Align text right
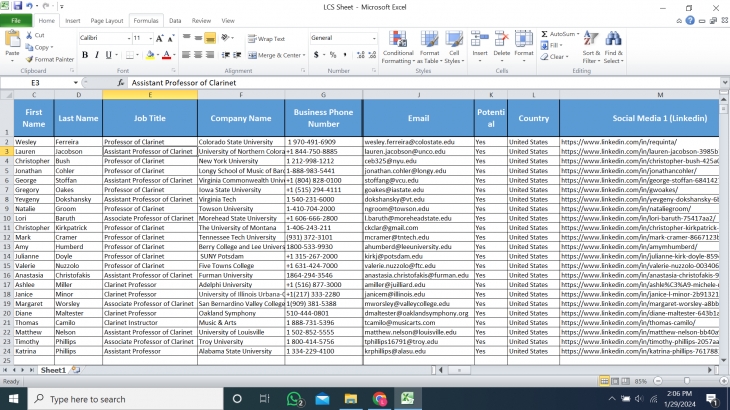 click(x=210, y=55)
